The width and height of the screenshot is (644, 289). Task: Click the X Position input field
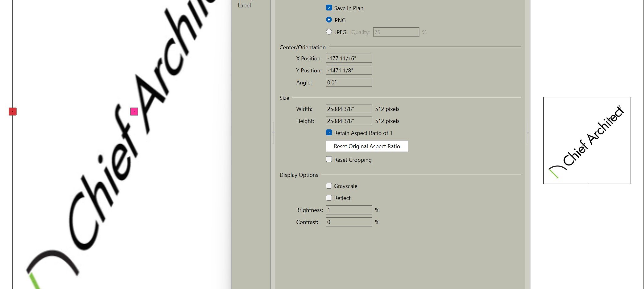click(x=349, y=58)
